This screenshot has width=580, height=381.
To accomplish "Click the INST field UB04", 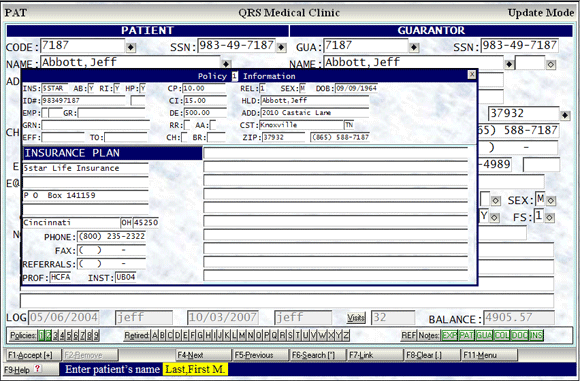I will click(125, 277).
